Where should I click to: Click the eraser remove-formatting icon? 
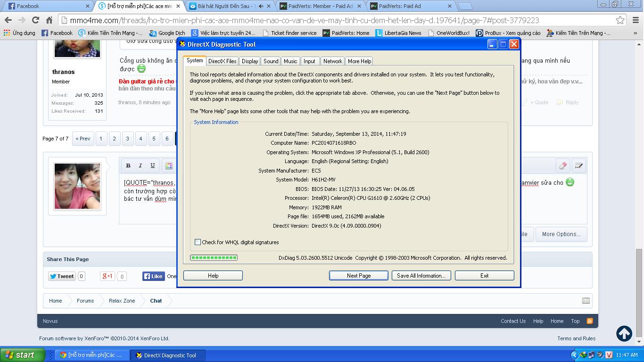click(x=562, y=165)
